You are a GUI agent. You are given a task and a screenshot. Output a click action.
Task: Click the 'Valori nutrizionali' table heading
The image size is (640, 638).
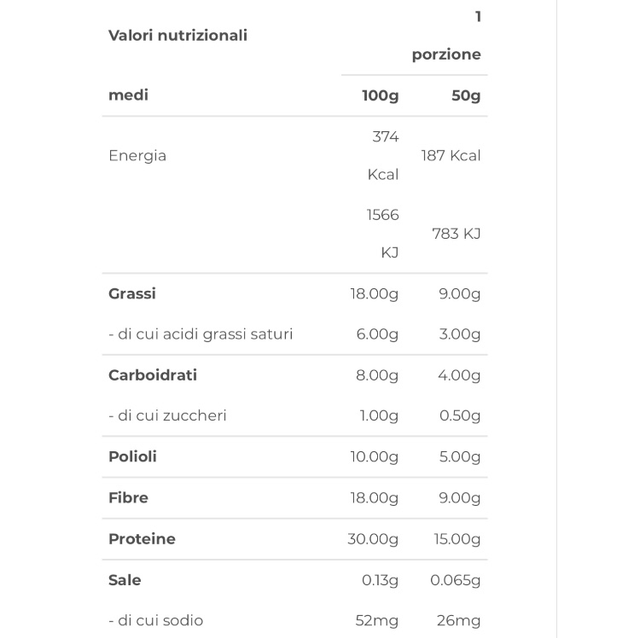pos(177,35)
